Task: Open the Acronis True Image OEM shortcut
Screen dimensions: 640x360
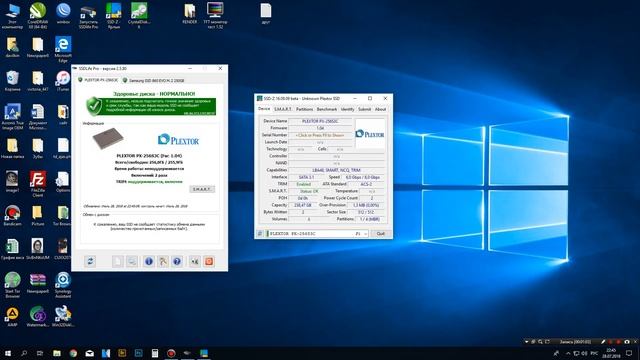Action: click(x=12, y=116)
